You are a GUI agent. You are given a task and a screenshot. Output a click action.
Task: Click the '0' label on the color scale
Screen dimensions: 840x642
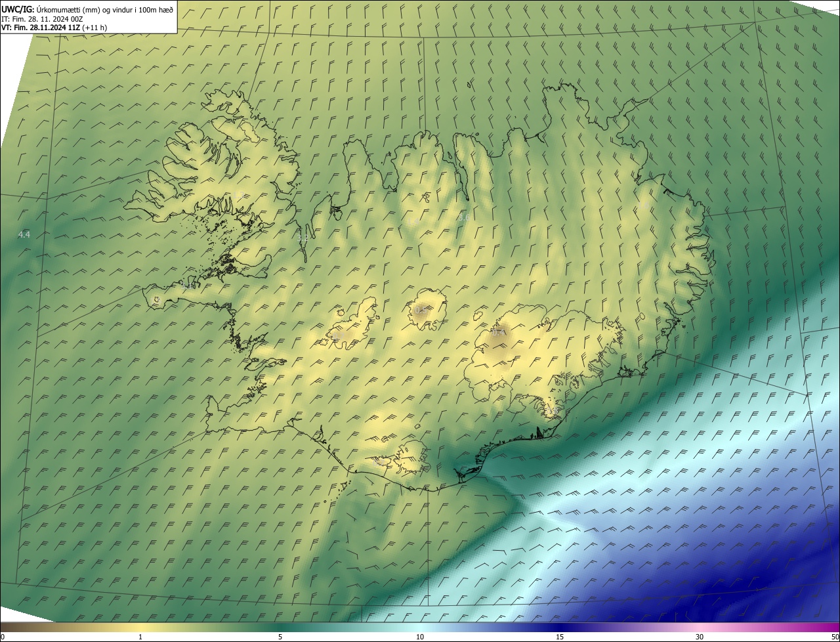coord(3,637)
